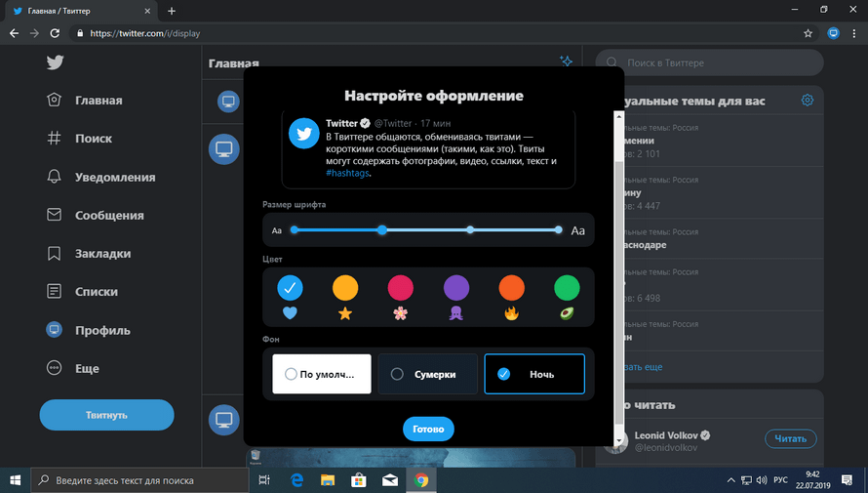Click the Twitter bird logo in sidebar
Screen dimensions: 868x493
[x=56, y=62]
